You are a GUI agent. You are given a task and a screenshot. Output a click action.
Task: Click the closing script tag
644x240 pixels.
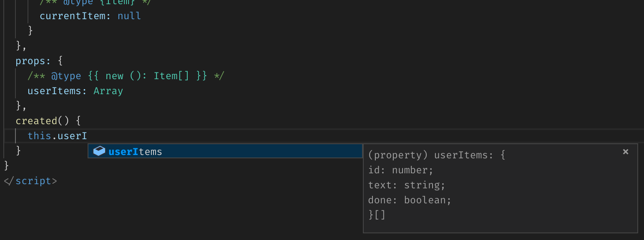click(x=30, y=181)
